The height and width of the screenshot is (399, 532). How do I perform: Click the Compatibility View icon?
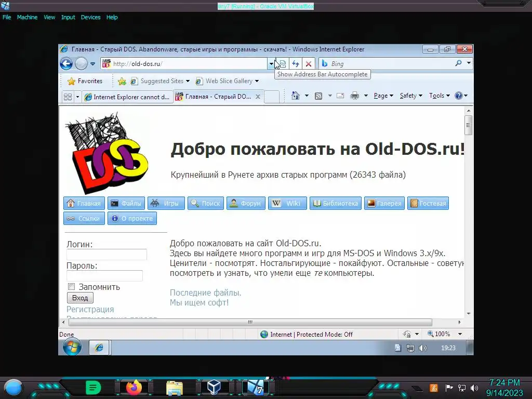pos(282,63)
